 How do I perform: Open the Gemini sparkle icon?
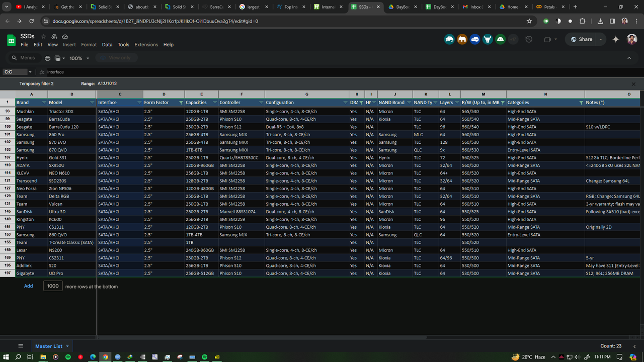pos(616,39)
